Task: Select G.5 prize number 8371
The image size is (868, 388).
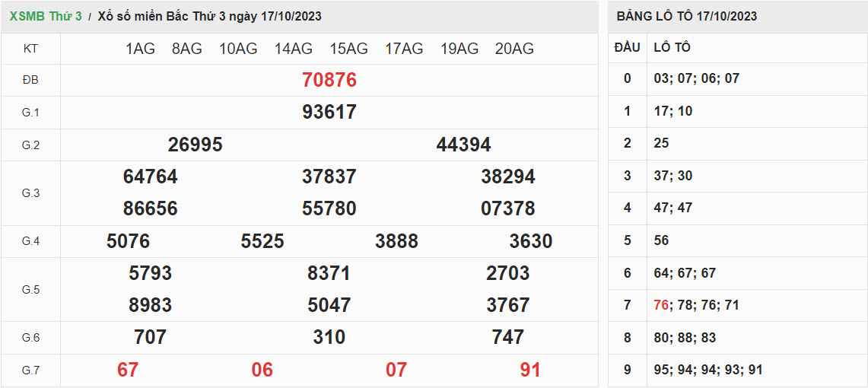Action: tap(329, 273)
